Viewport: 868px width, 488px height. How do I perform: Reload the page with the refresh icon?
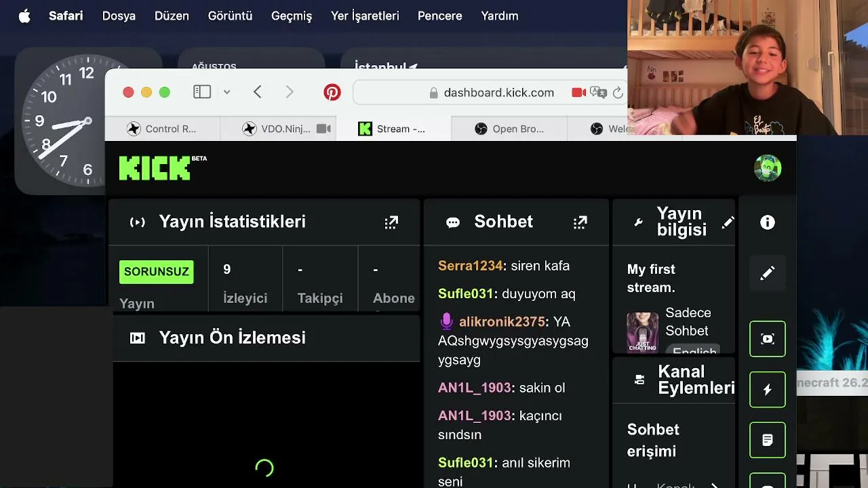point(618,92)
